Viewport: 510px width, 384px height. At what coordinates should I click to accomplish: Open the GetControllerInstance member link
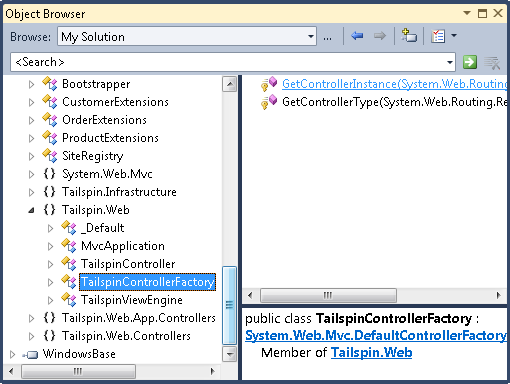pyautogui.click(x=394, y=84)
